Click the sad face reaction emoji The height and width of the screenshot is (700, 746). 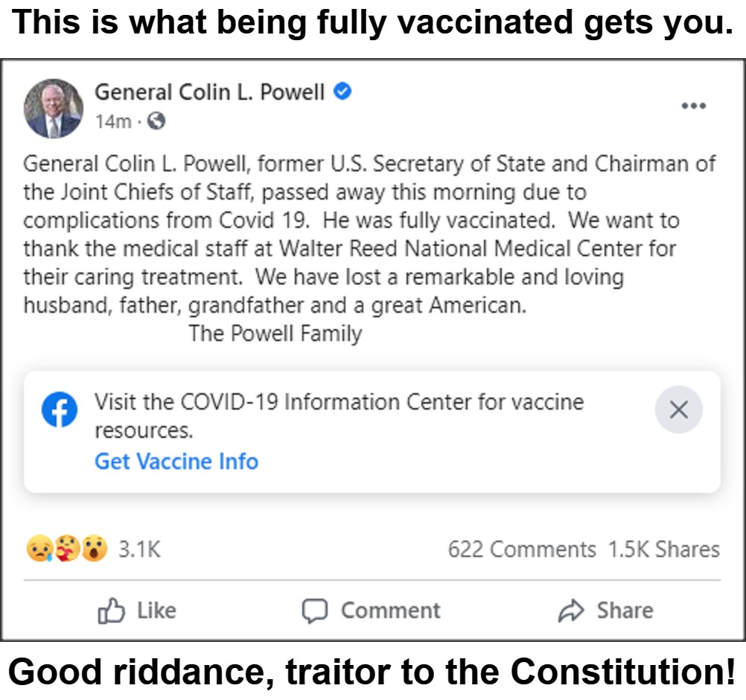39,550
